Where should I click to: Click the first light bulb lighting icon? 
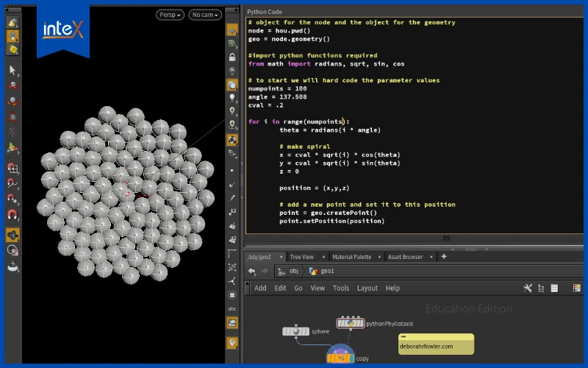click(232, 98)
